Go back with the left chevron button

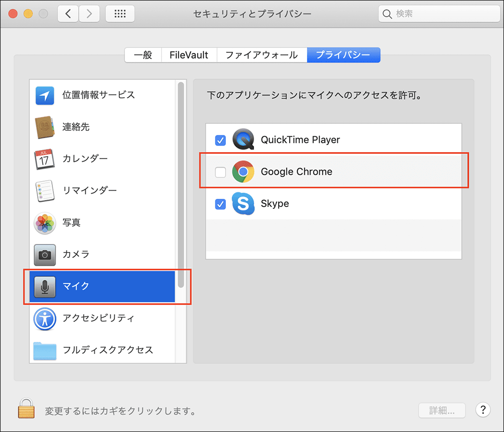coord(68,14)
